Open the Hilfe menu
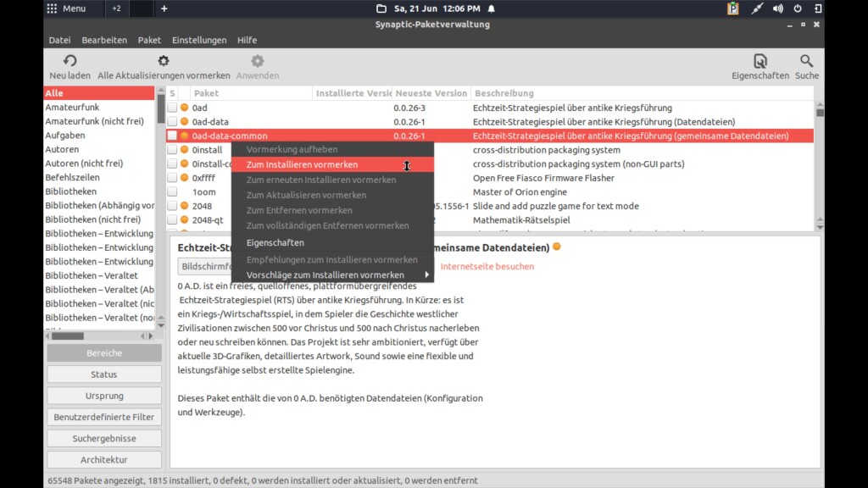Image resolution: width=868 pixels, height=488 pixels. (247, 40)
